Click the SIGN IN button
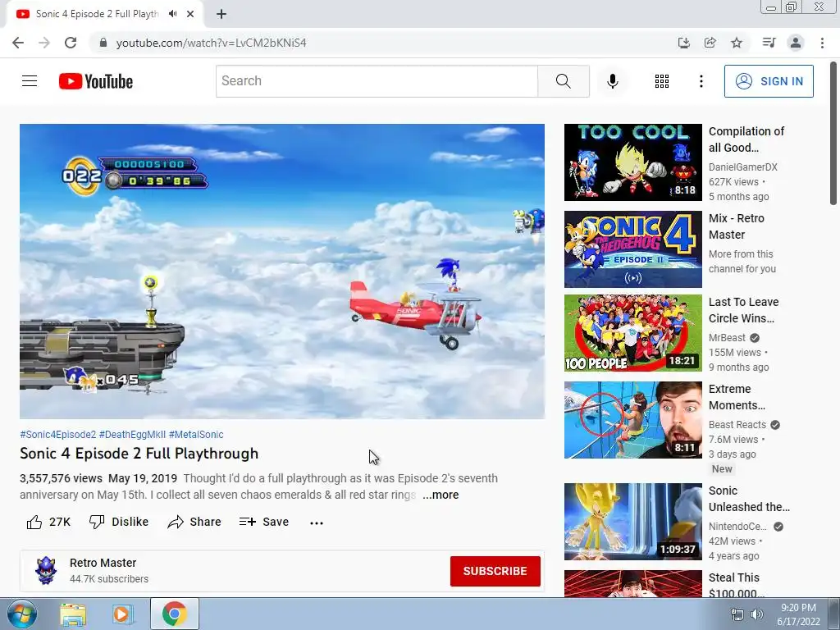840x630 pixels. coord(769,81)
